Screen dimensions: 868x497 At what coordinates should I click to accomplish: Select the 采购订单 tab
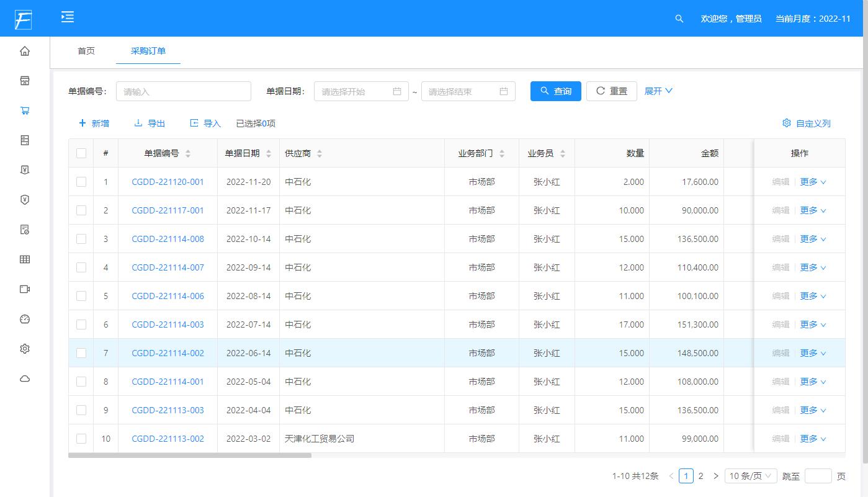[x=148, y=51]
